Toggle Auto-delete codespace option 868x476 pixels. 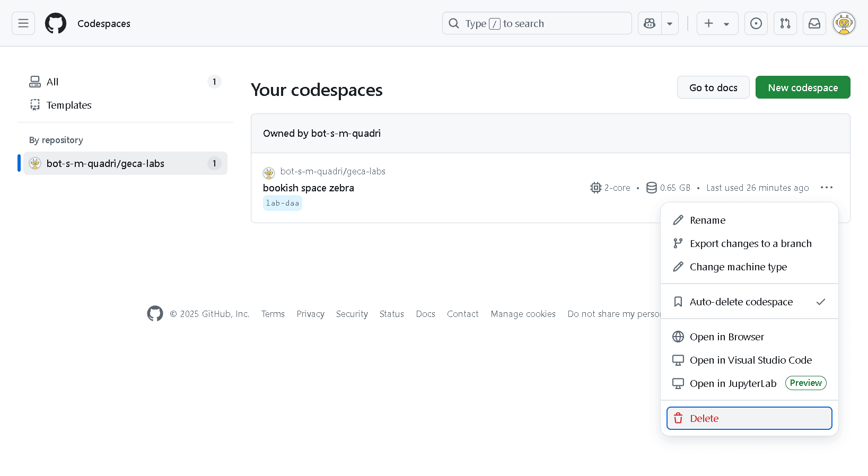[x=749, y=302]
